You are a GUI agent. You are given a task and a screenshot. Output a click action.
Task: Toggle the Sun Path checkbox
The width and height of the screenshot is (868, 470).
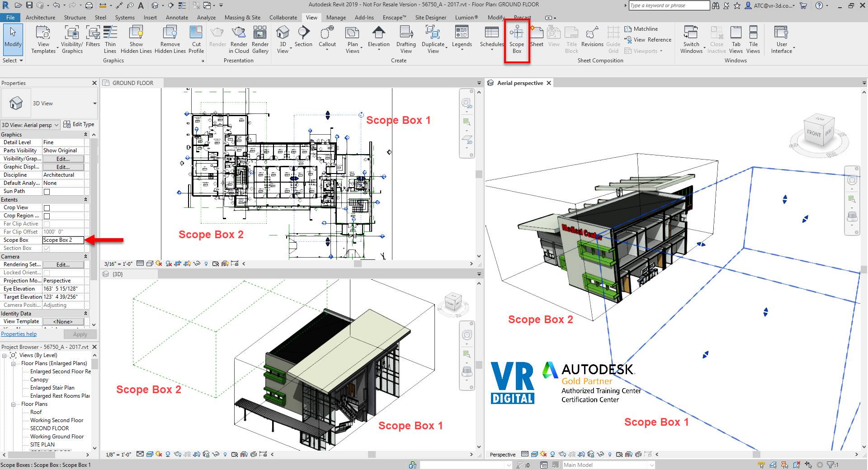tap(47, 192)
